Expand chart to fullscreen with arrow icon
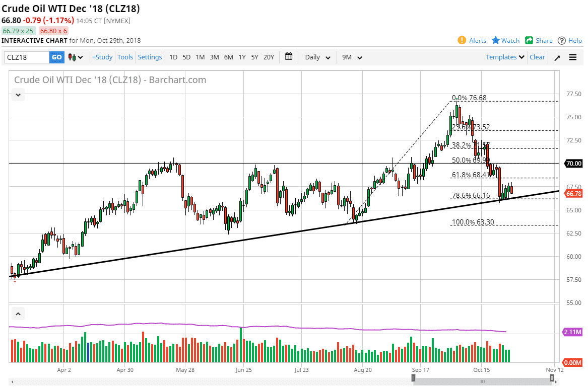588x391 pixels. pyautogui.click(x=557, y=57)
